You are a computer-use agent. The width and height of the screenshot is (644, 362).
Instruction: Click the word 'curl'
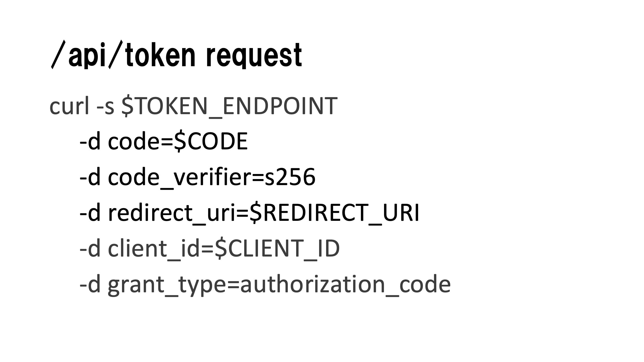click(69, 106)
